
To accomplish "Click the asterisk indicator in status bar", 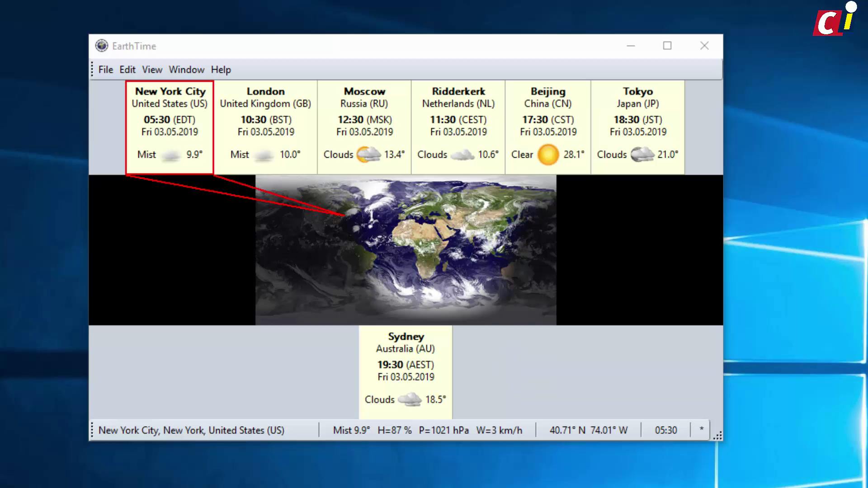I will 702,430.
